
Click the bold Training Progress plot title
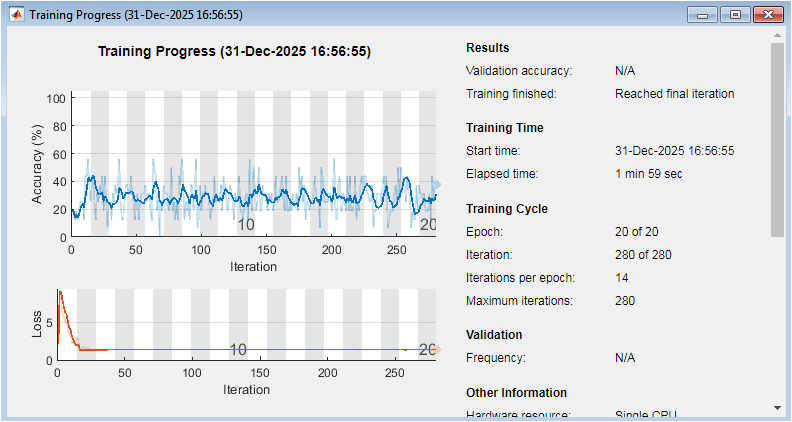coord(234,51)
